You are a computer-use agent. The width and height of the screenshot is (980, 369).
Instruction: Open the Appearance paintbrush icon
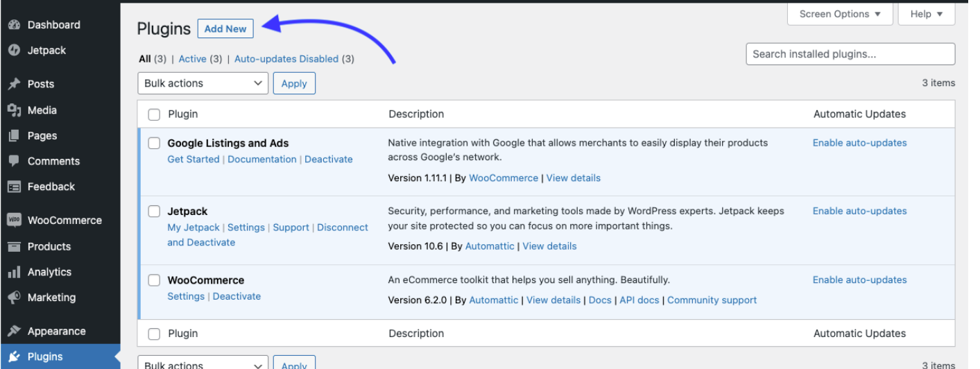click(x=14, y=332)
